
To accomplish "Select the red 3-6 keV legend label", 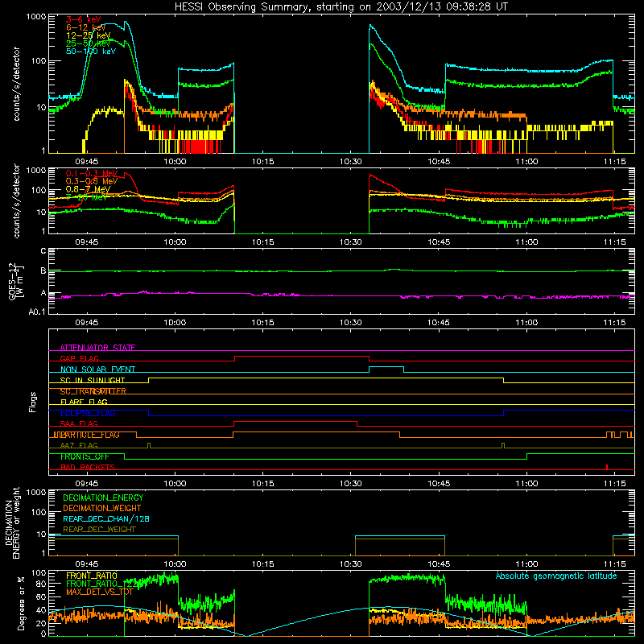I will [x=84, y=19].
